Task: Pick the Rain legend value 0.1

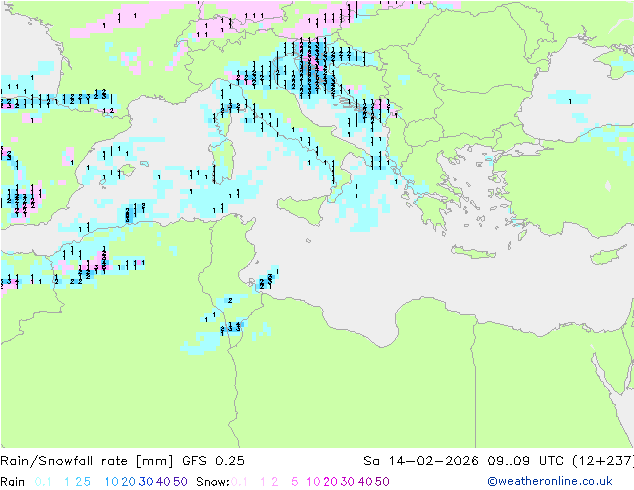Action: (43, 482)
